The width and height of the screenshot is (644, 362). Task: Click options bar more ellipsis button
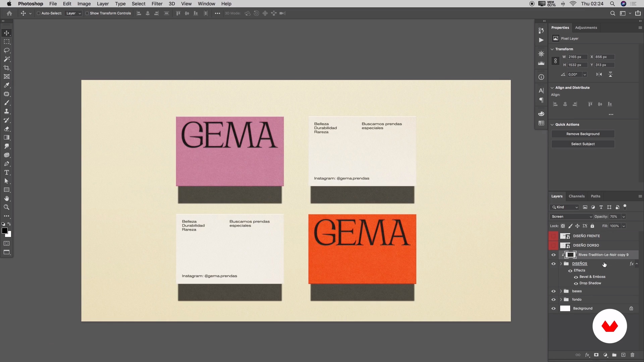point(217,13)
